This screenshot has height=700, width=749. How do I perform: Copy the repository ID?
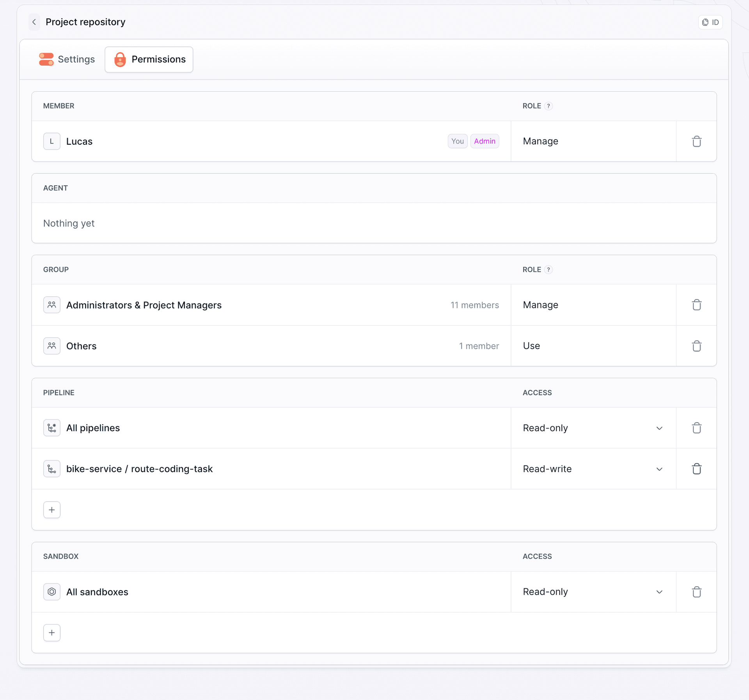point(710,22)
